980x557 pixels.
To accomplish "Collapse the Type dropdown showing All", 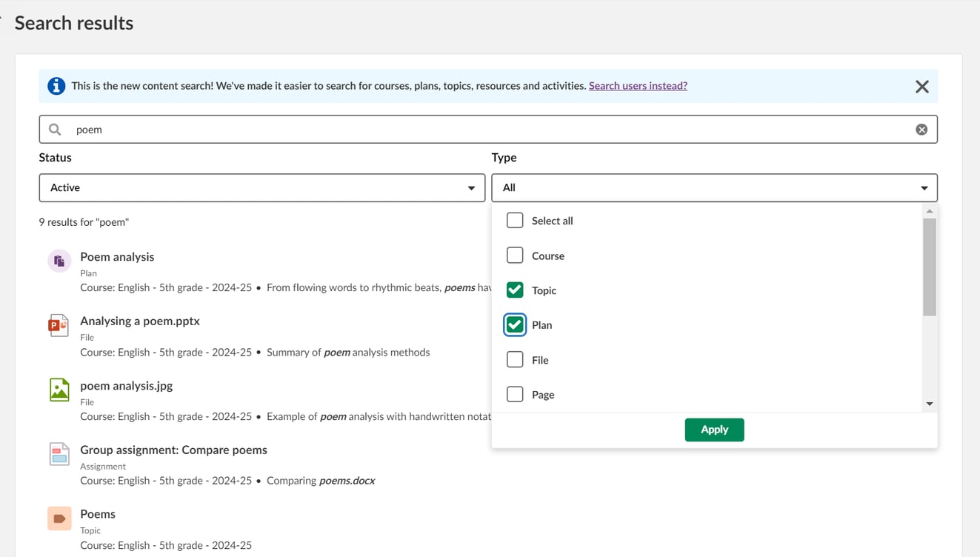I will click(714, 188).
